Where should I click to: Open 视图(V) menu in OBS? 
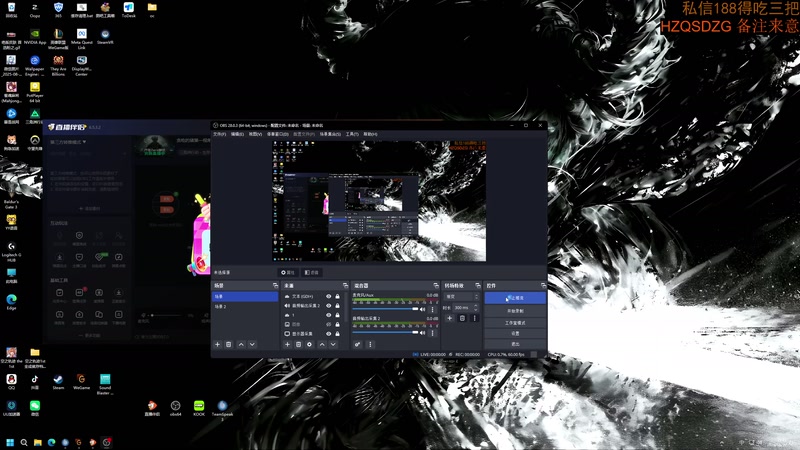click(x=255, y=134)
